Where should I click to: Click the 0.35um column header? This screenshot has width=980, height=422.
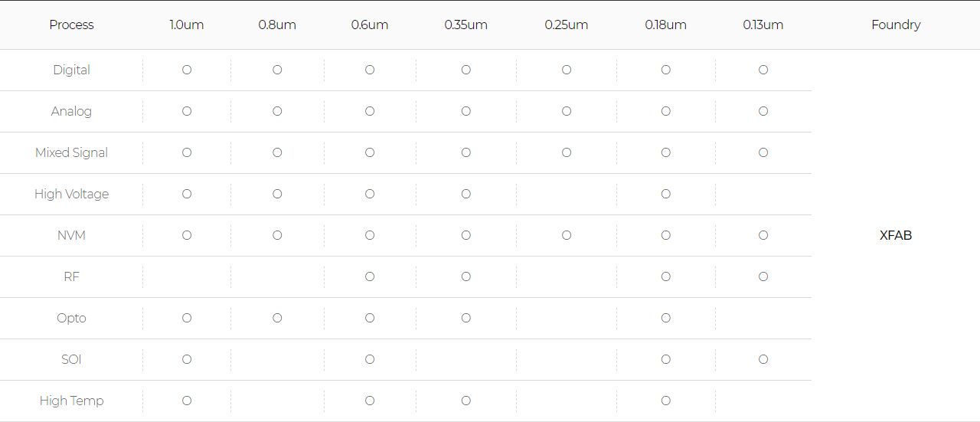tap(466, 25)
